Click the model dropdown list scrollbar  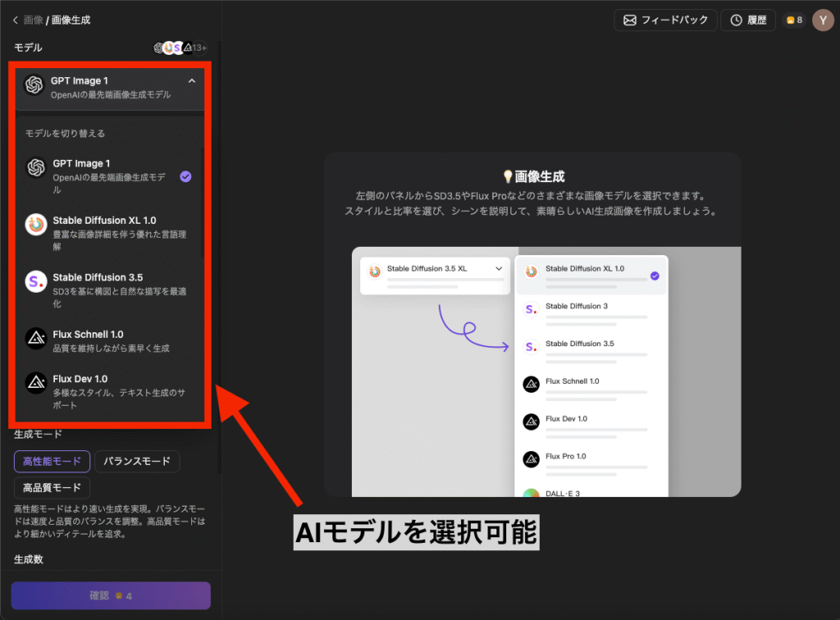202,203
